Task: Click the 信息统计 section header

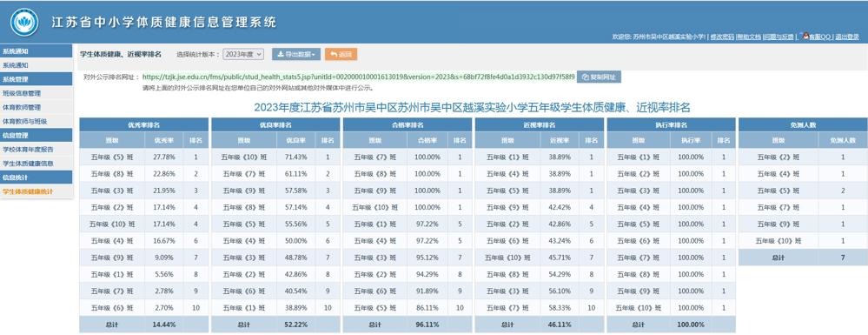Action: point(36,178)
